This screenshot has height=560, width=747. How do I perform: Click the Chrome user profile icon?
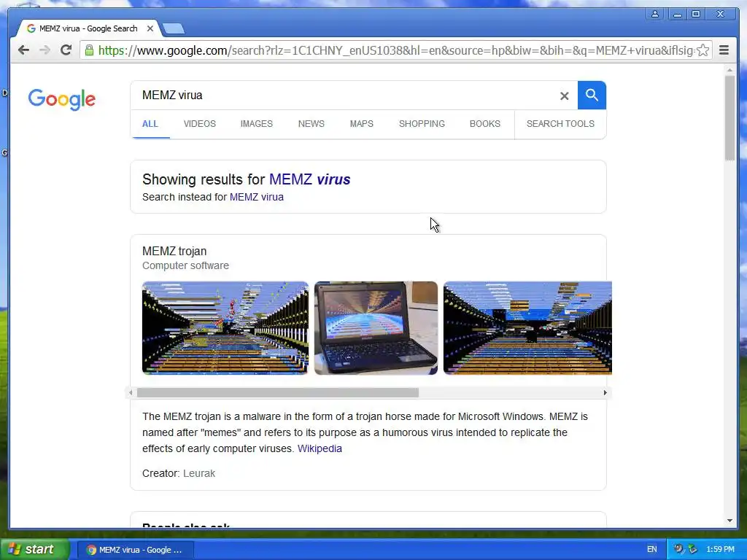[655, 15]
